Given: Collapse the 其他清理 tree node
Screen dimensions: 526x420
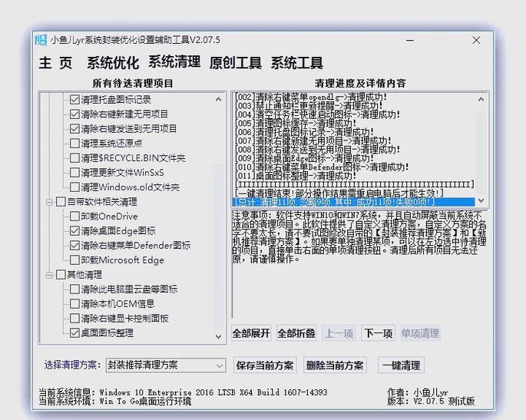Looking at the screenshot, I should [x=49, y=275].
